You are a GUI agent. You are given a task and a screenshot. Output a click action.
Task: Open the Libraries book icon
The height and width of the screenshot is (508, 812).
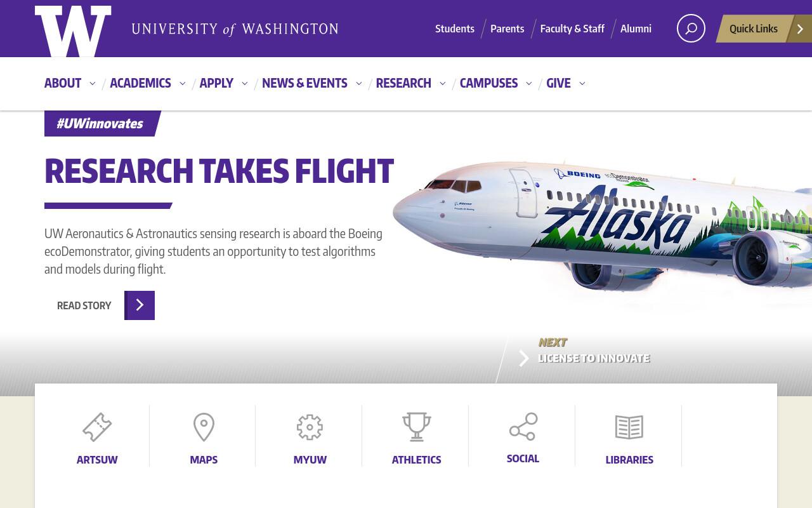click(629, 427)
